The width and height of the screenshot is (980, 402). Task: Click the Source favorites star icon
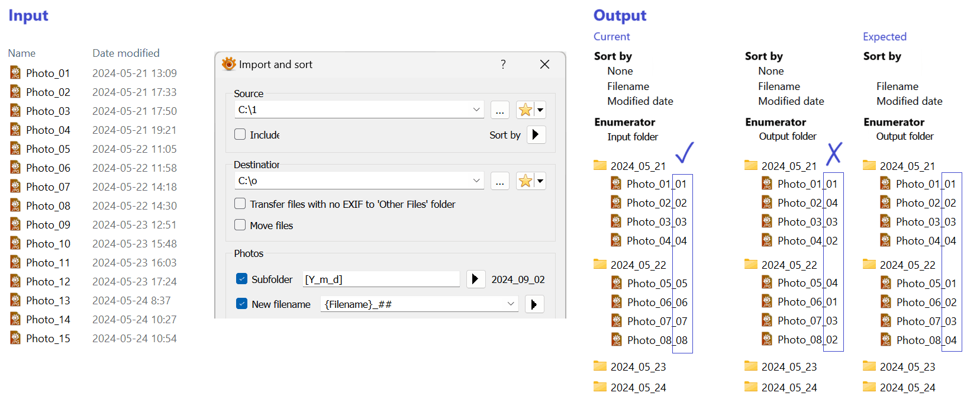coord(525,110)
